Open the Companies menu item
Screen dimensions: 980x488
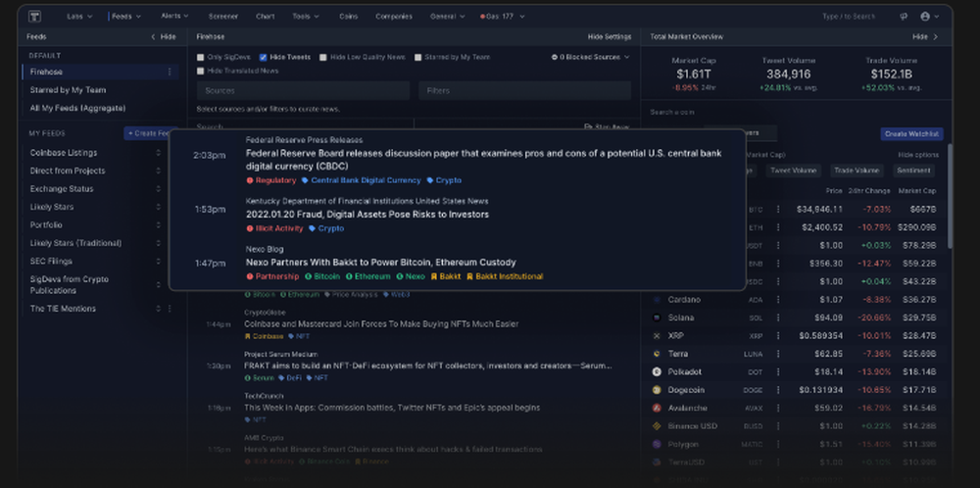click(394, 17)
